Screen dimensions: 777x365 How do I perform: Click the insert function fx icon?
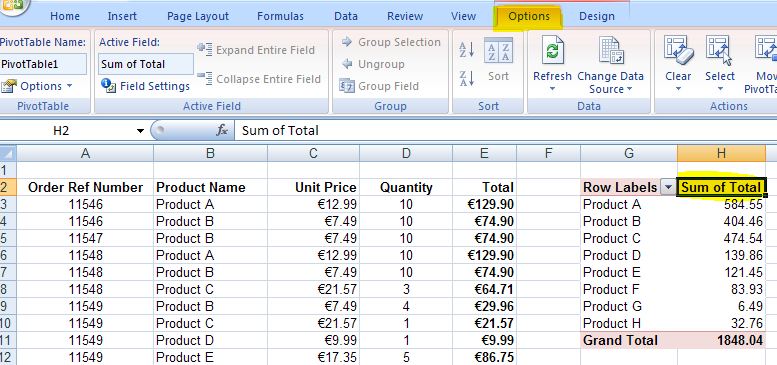click(x=222, y=131)
